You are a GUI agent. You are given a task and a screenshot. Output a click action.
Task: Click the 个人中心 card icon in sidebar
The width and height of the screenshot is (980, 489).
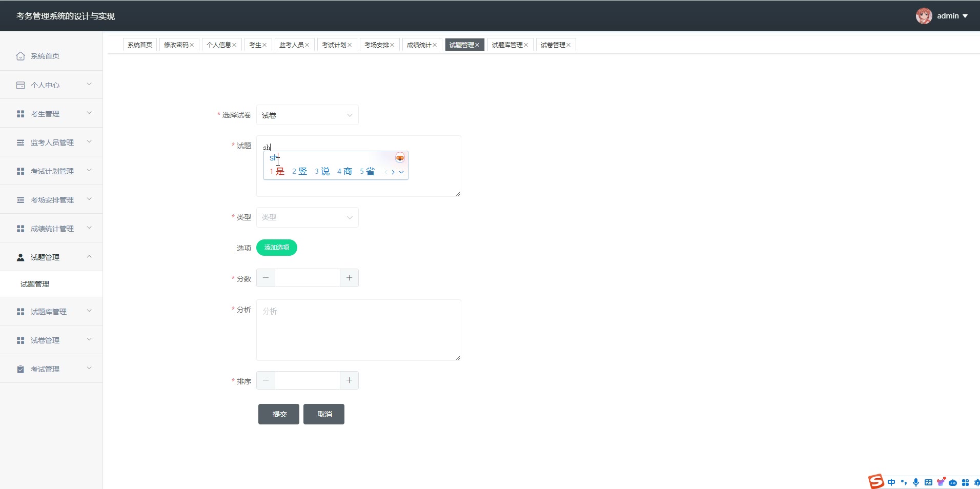(21, 85)
